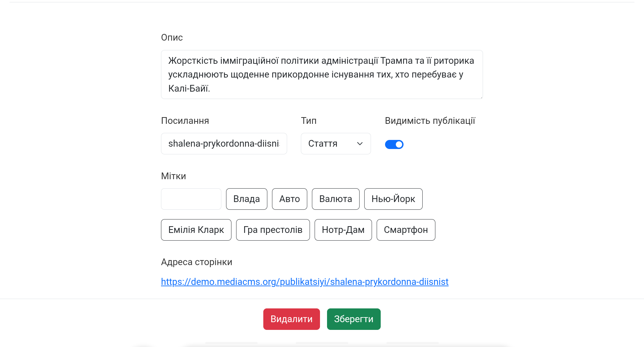Screen dimensions: 644x347
Task: Select the Емілія Кларк tag
Action: point(196,230)
